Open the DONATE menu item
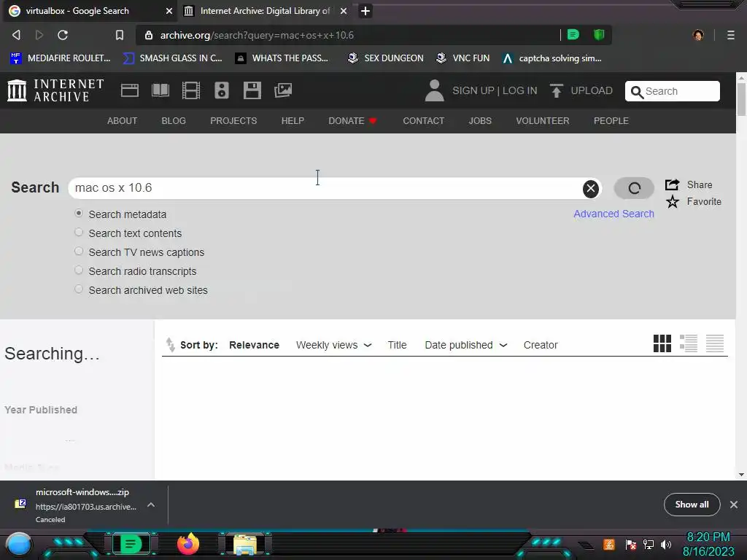747x560 pixels. coord(352,121)
